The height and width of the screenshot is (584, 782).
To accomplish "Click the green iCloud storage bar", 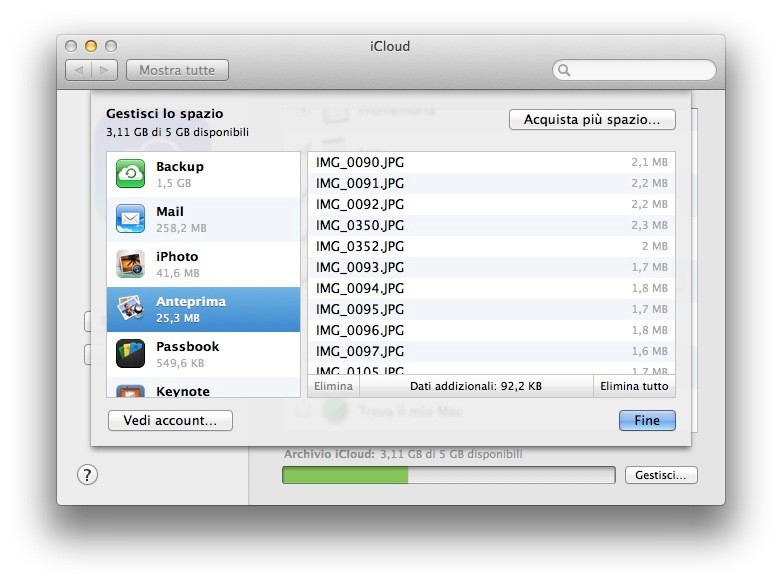I will point(345,475).
